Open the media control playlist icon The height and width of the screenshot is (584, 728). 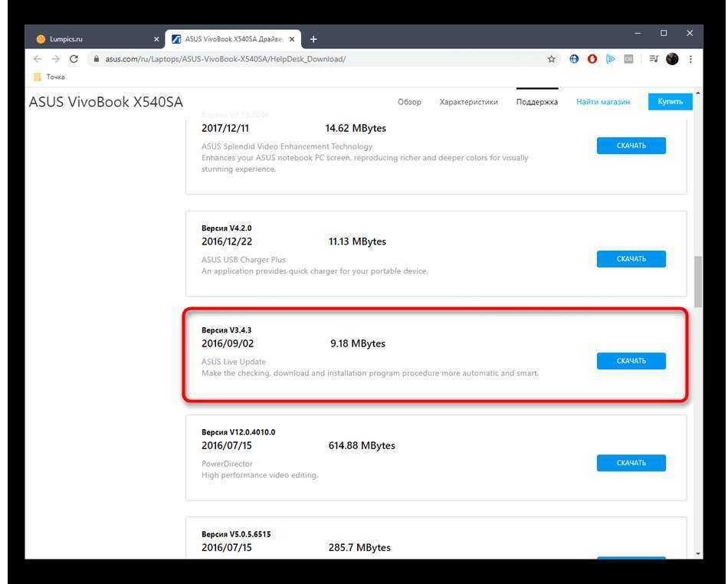click(654, 59)
